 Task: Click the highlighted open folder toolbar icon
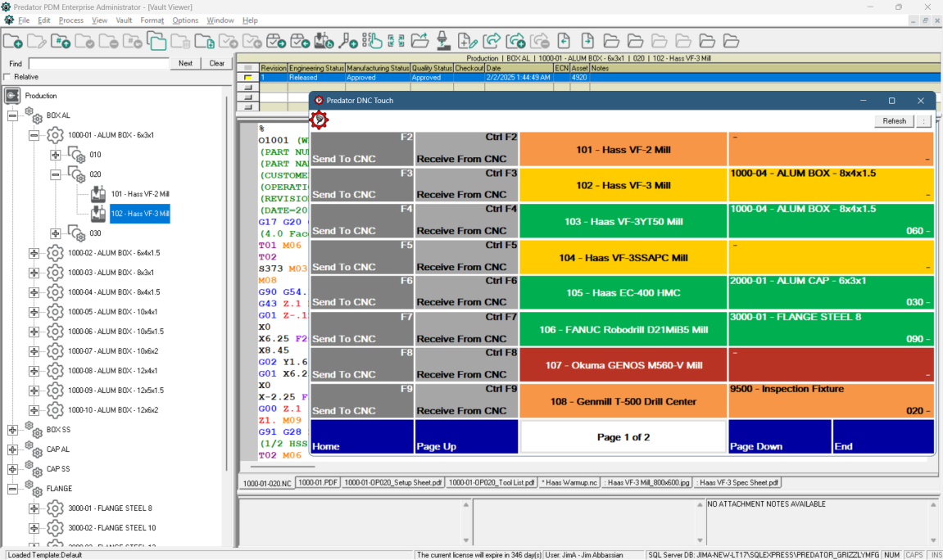pos(156,40)
